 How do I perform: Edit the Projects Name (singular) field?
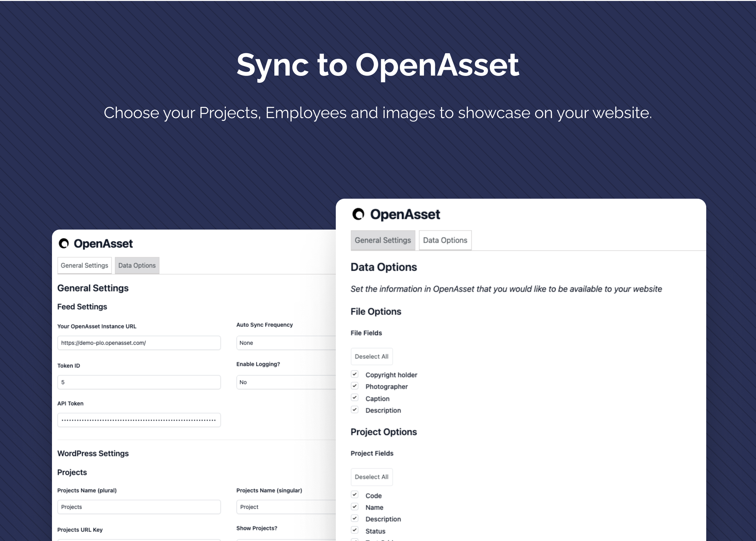286,507
